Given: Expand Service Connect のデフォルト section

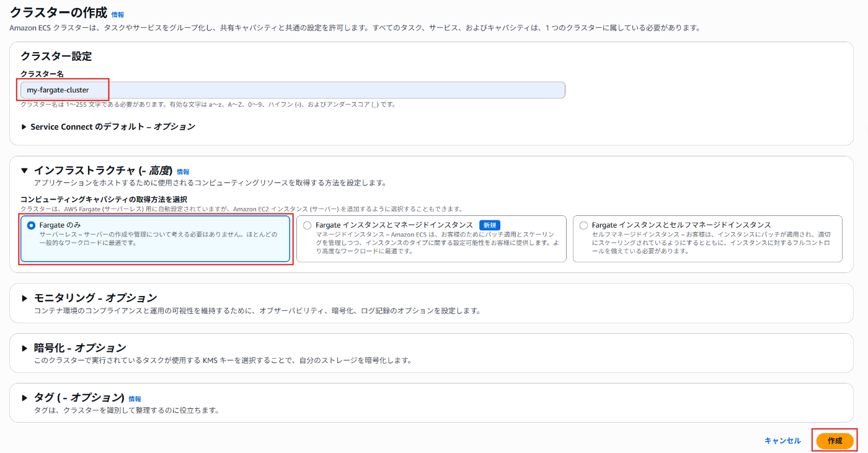Looking at the screenshot, I should (x=108, y=127).
